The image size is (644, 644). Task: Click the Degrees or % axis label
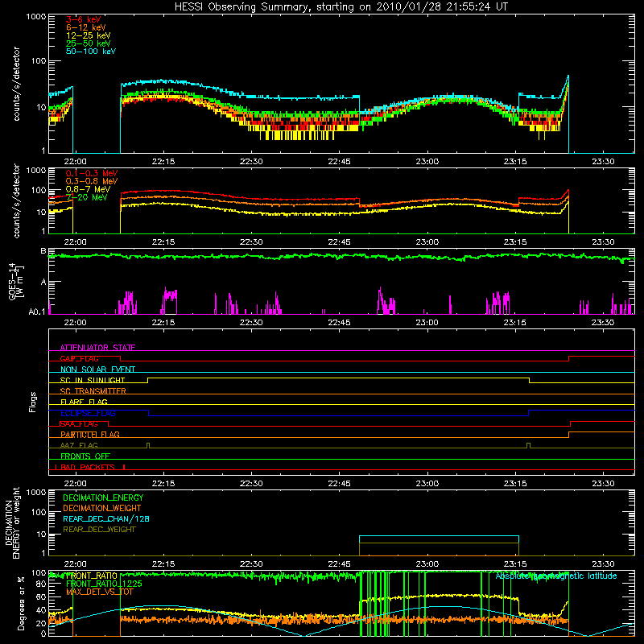tap(21, 604)
